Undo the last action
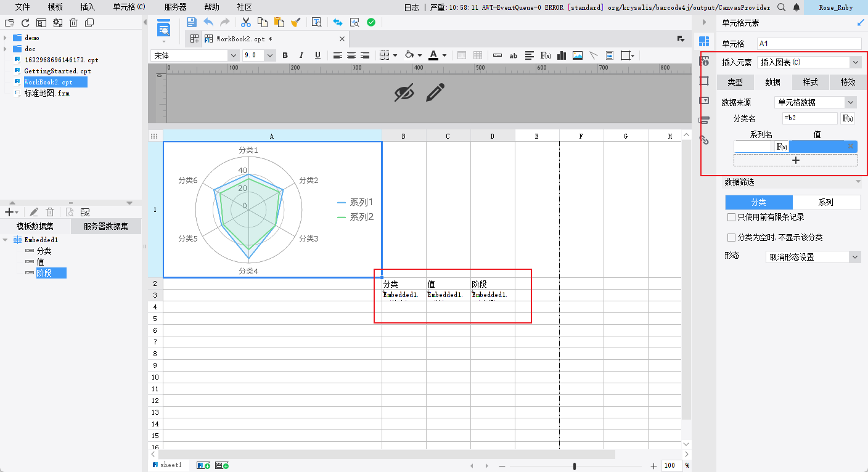 pos(208,22)
